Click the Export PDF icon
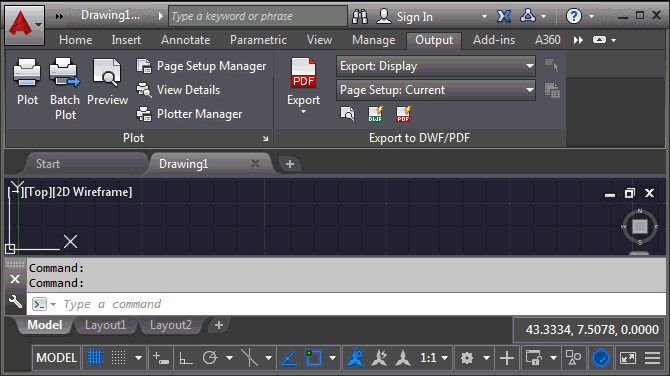This screenshot has height=376, width=670. (x=303, y=73)
